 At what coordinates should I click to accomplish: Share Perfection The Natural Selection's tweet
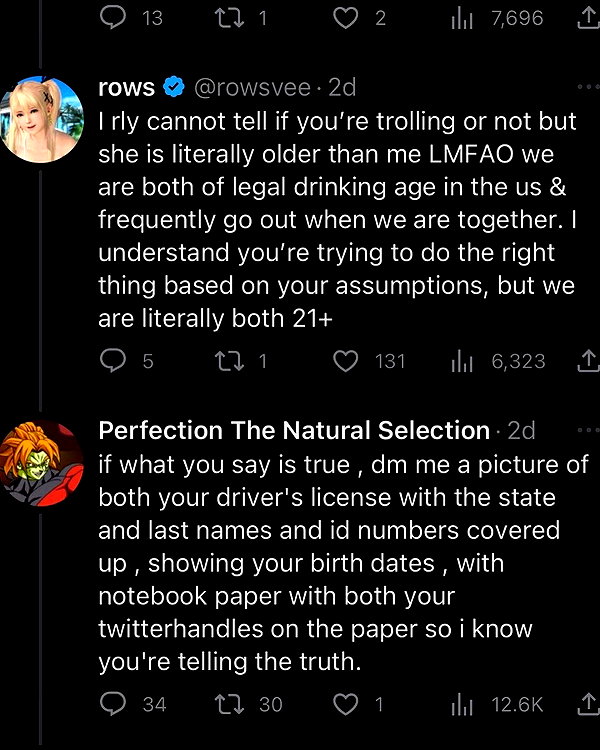pos(588,704)
